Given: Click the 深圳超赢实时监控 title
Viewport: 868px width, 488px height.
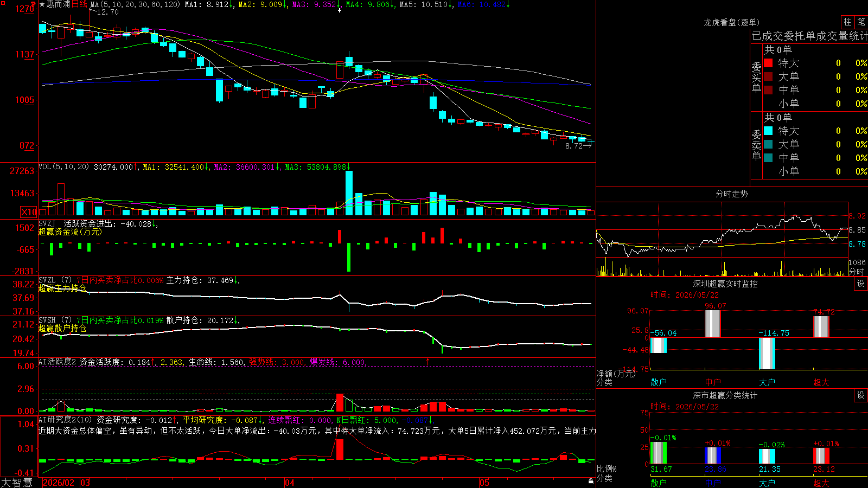Looking at the screenshot, I should 725,284.
